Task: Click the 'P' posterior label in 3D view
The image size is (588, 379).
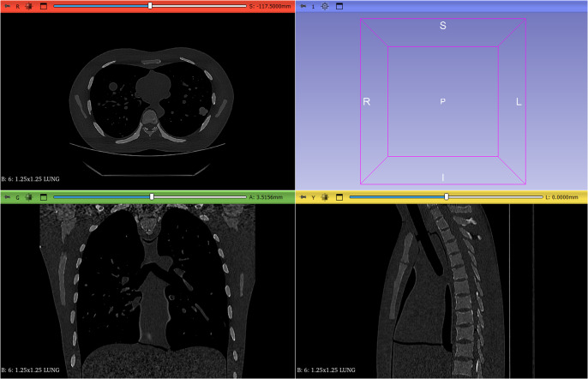Action: (x=443, y=101)
